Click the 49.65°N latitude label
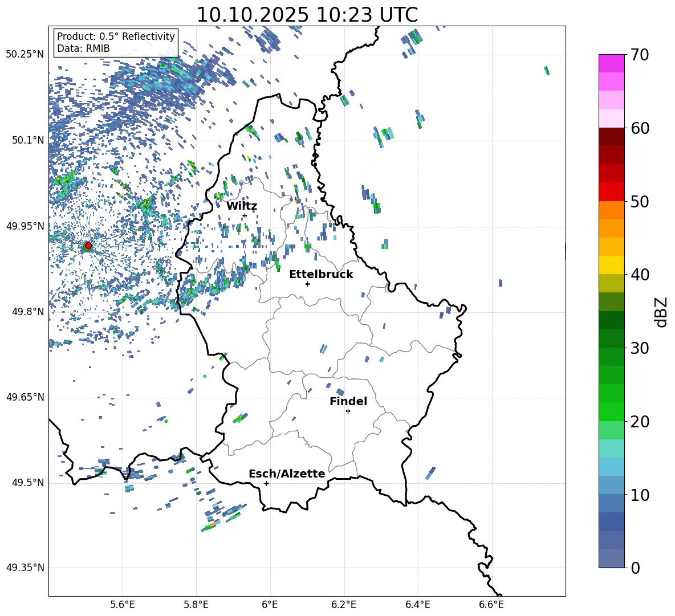The image size is (675, 616). click(25, 397)
